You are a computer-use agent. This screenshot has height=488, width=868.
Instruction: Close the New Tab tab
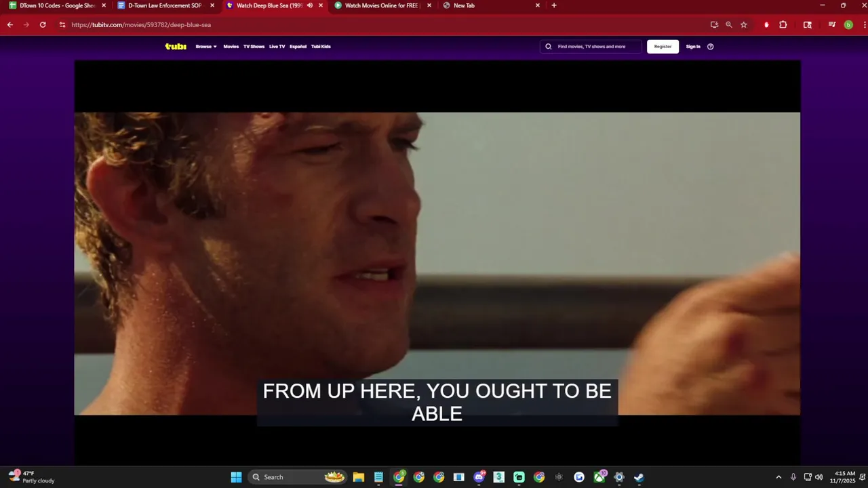pos(538,5)
